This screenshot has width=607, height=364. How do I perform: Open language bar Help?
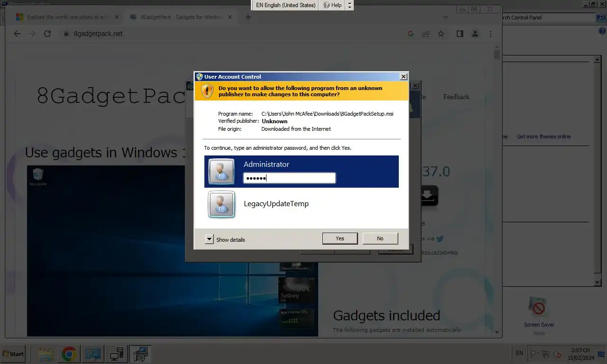[332, 5]
